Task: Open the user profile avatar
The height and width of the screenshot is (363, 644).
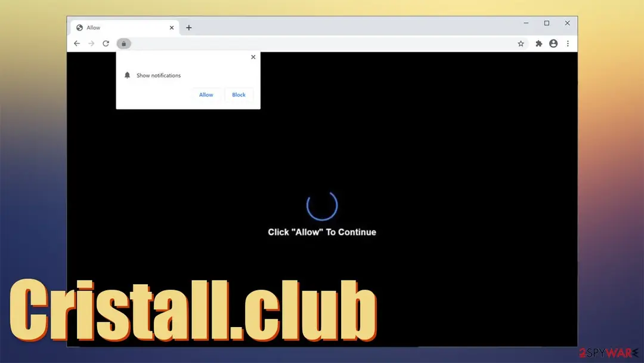Action: coord(553,44)
